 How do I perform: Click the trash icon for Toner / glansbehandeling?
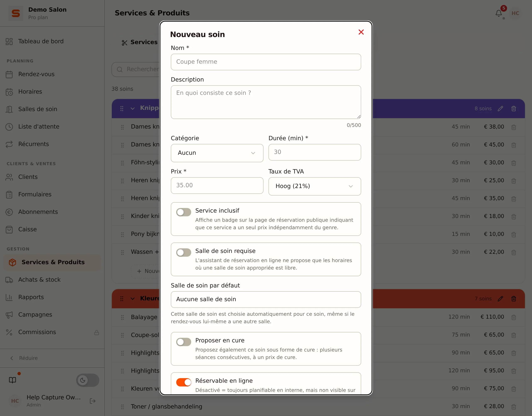pos(514,406)
